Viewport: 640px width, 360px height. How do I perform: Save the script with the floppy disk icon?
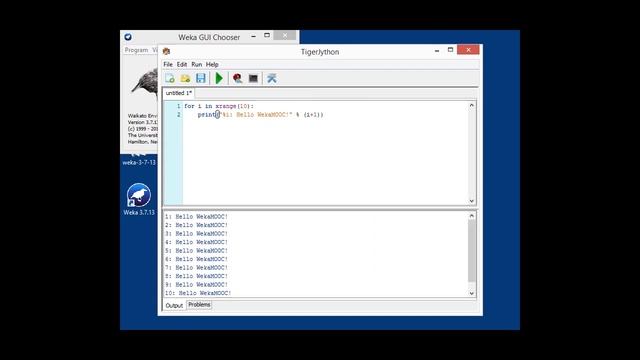coord(200,78)
